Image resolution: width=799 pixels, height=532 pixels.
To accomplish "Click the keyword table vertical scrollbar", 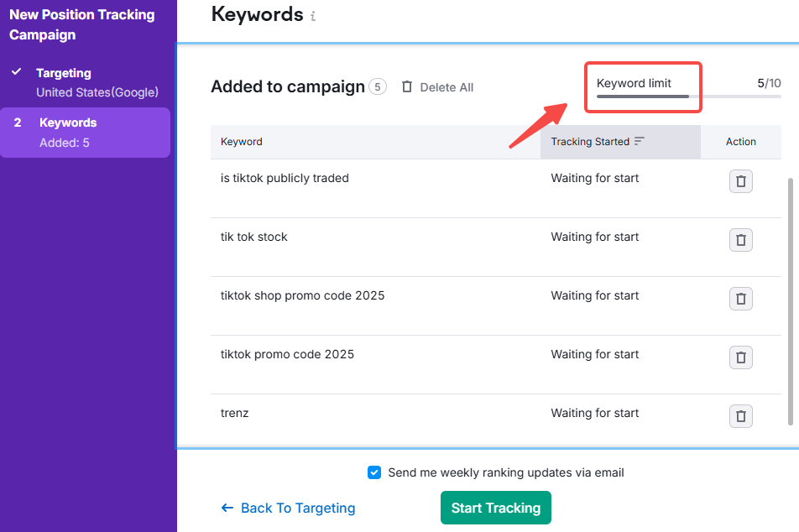I will [x=788, y=300].
